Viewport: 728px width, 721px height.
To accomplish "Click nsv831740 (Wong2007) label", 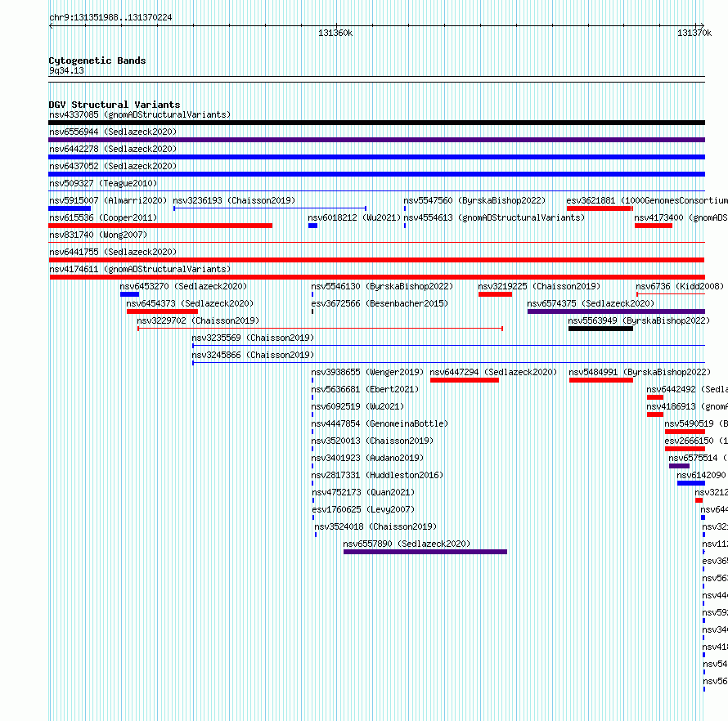I will click(98, 235).
